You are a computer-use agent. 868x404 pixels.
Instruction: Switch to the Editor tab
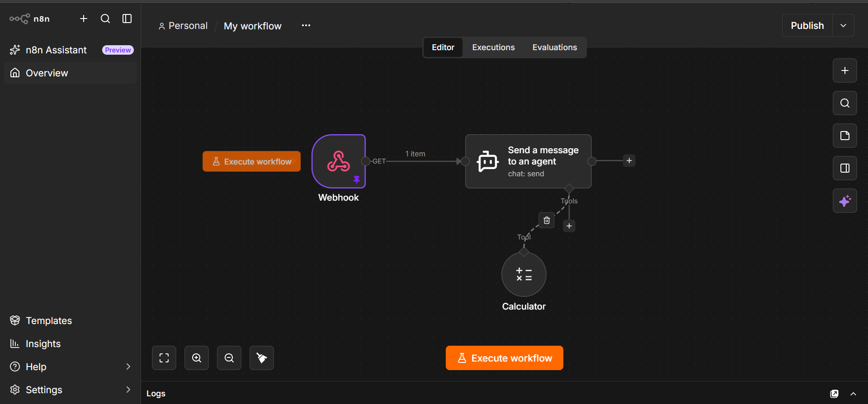[x=443, y=47]
